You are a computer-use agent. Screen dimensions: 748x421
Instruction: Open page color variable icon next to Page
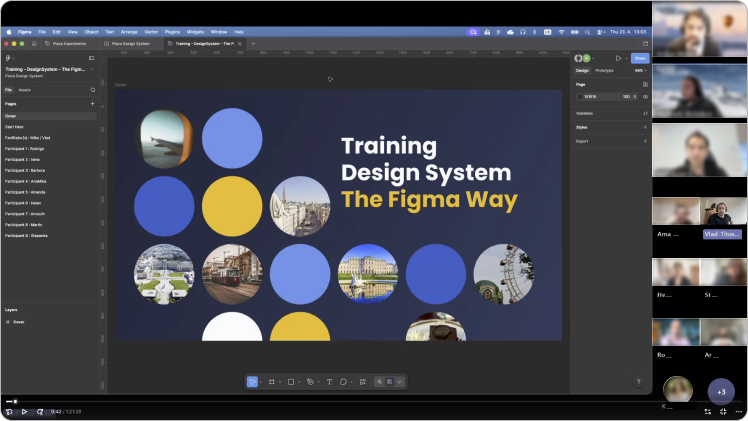coord(645,84)
